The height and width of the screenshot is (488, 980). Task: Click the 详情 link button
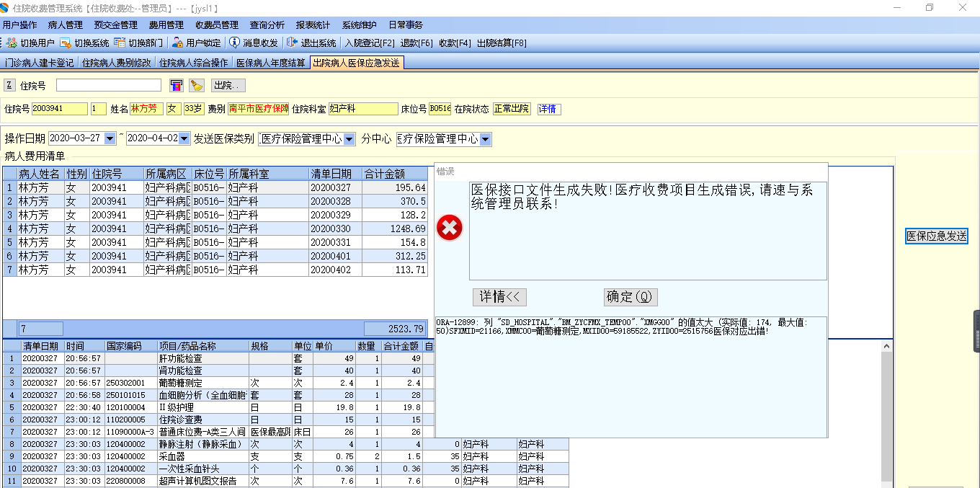tap(548, 109)
